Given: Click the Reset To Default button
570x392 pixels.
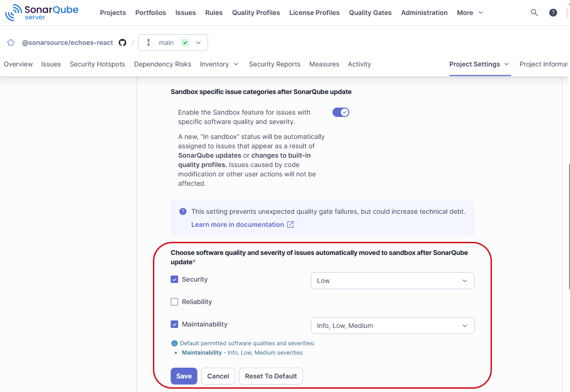Looking at the screenshot, I should click(271, 376).
